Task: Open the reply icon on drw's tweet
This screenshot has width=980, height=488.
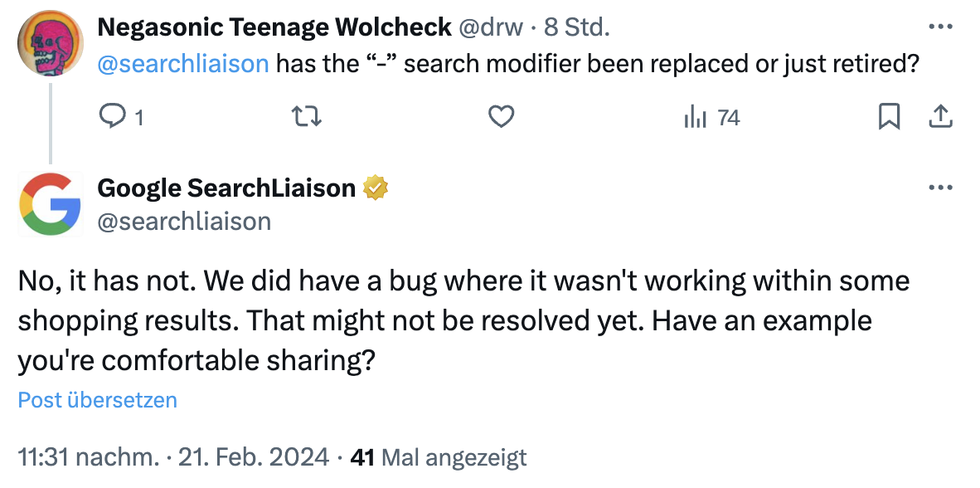Action: [x=113, y=118]
